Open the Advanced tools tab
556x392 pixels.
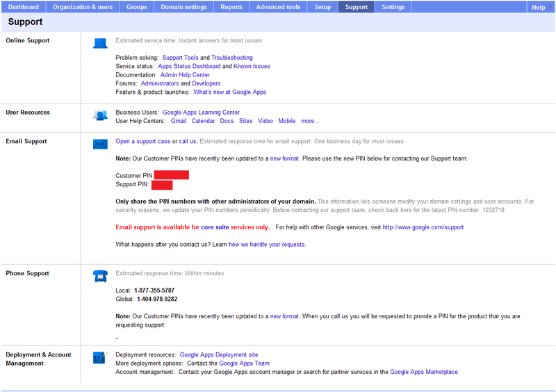[x=278, y=7]
